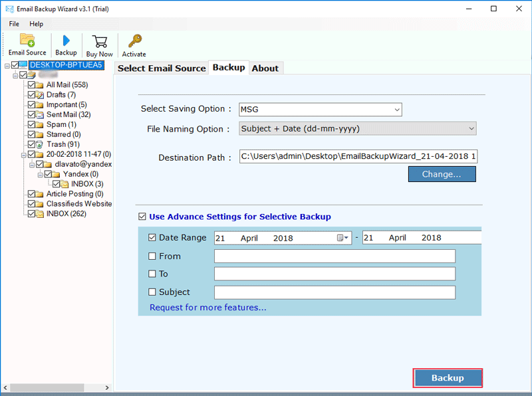The image size is (532, 396).
Task: Click the Email Source toolbar icon
Action: 27,40
